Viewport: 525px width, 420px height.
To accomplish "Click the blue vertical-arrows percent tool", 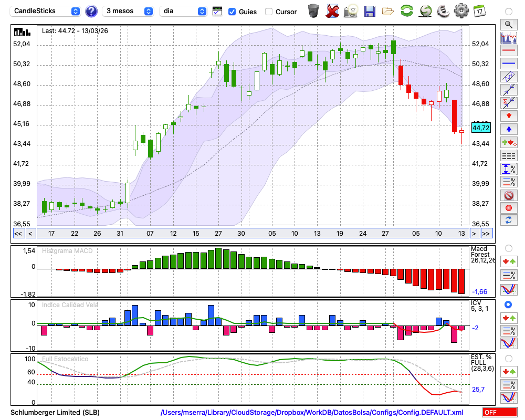I will coord(509,169).
